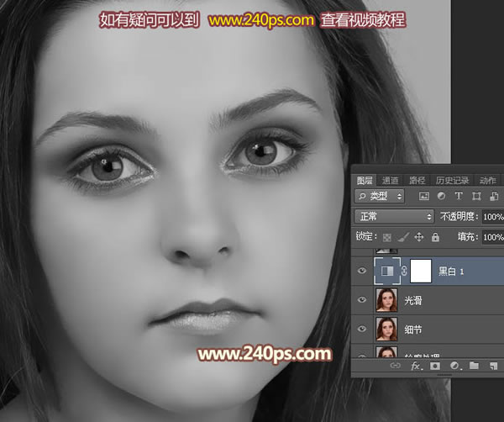Screen dimensions: 504x422
Task: Toggle visibility of 黑白 1 layer
Action: [362, 271]
